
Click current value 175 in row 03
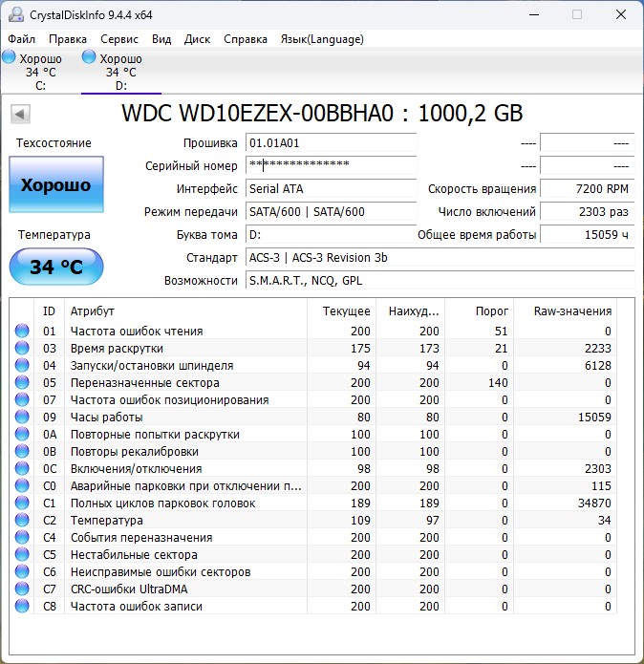click(360, 348)
